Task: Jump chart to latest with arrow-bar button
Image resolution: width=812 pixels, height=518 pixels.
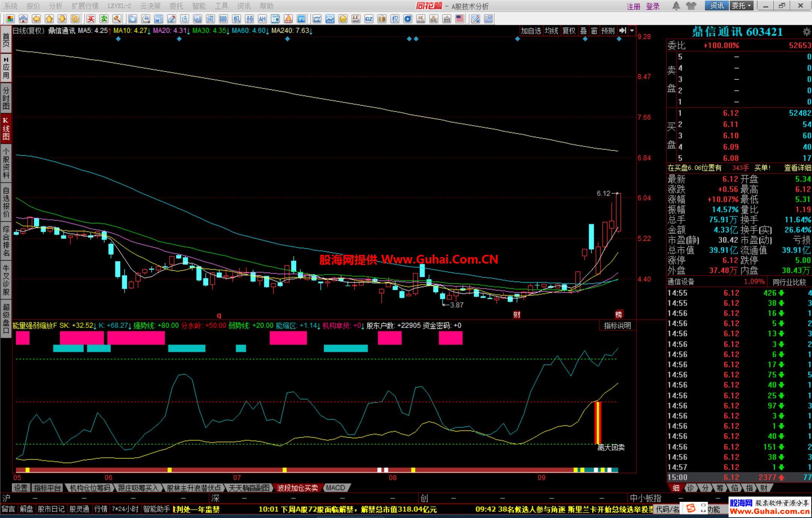Action: click(x=623, y=31)
